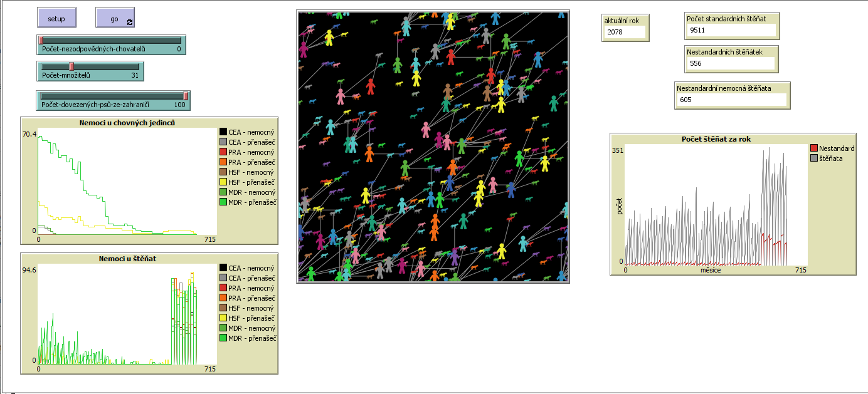This screenshot has width=868, height=394.
Task: Click the Počet standardních štěňat value field
Action: click(x=731, y=30)
